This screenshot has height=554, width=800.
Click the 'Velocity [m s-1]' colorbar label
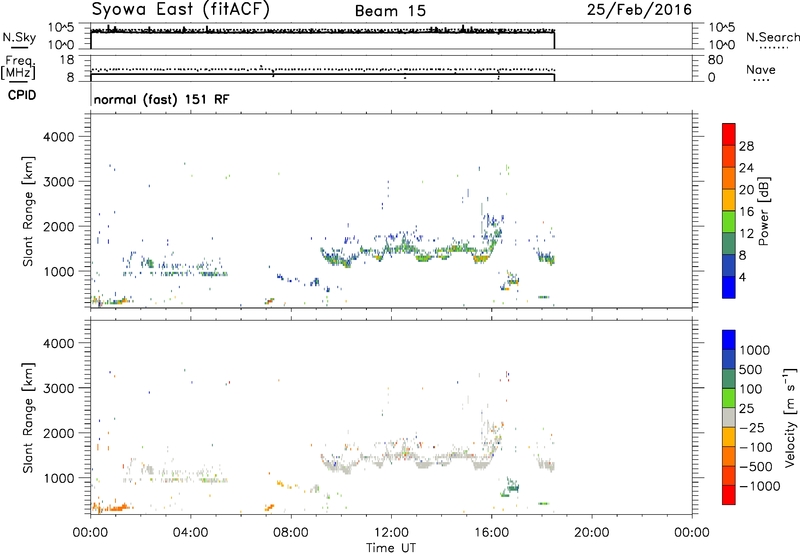(x=790, y=417)
